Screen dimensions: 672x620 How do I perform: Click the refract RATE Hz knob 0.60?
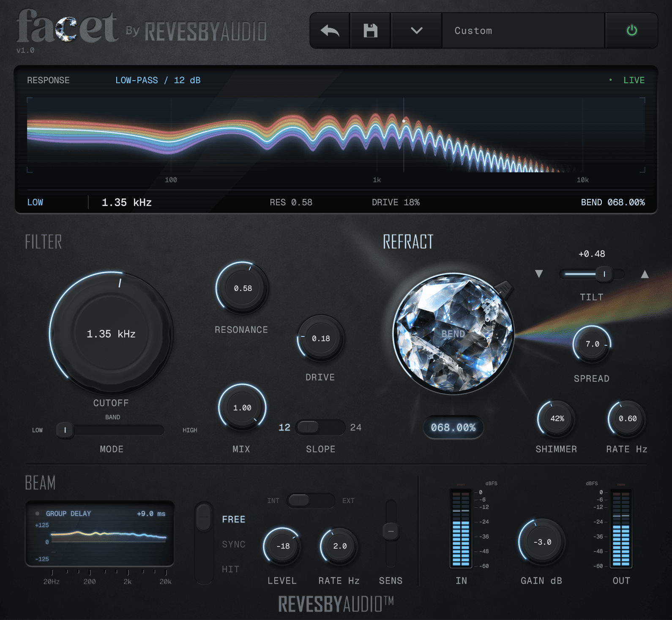click(x=627, y=419)
